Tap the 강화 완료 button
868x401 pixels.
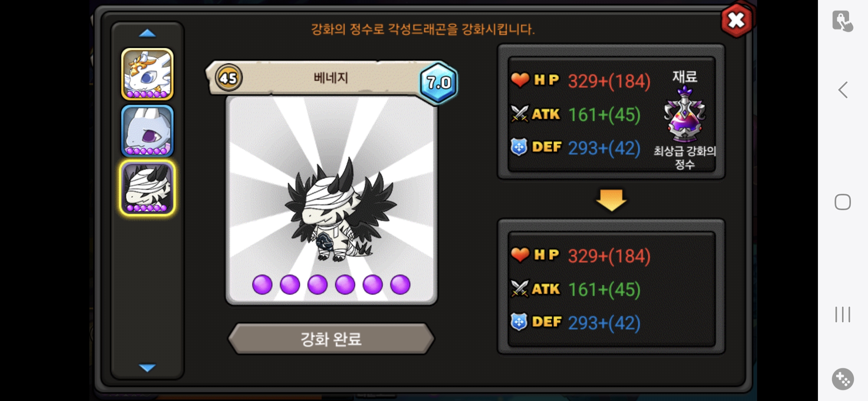[331, 339]
